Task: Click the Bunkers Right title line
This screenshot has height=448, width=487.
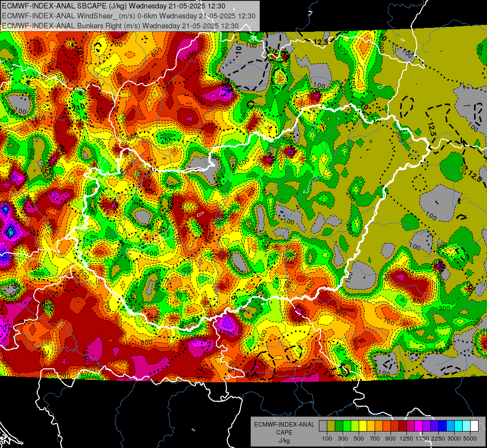Action: 120,26
